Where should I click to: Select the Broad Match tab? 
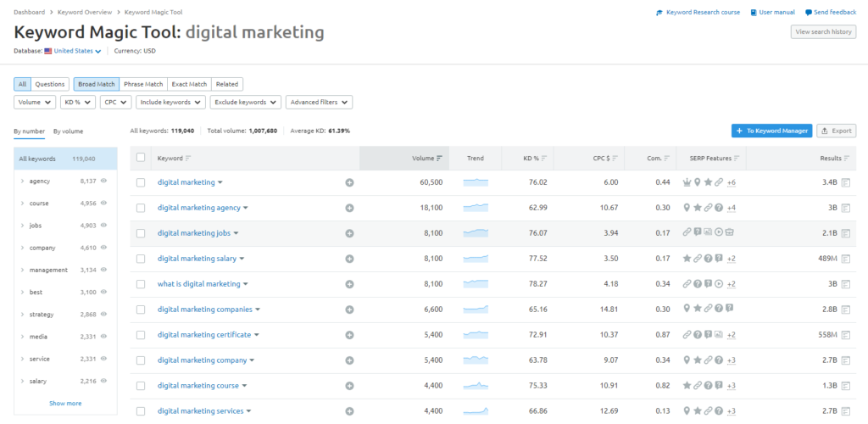(97, 84)
